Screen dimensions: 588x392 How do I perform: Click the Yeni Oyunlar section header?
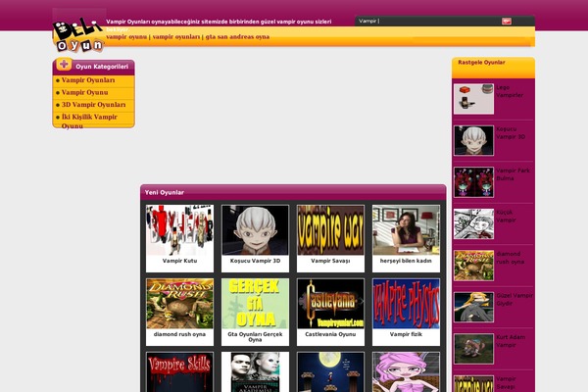point(293,192)
